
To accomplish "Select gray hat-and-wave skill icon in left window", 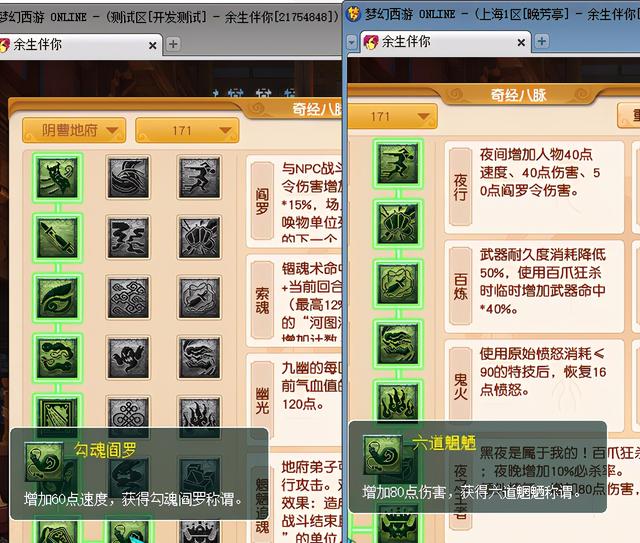I will pyautogui.click(x=128, y=178).
